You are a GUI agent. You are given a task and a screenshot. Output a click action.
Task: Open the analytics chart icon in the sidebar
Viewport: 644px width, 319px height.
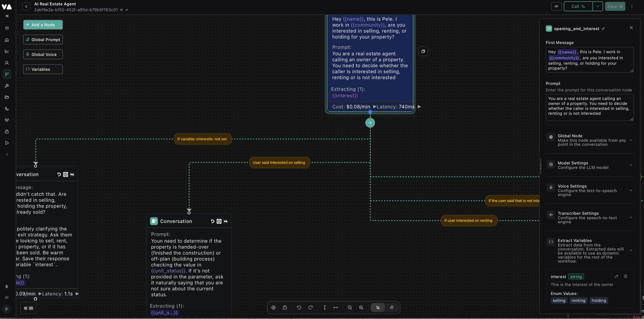tap(7, 51)
